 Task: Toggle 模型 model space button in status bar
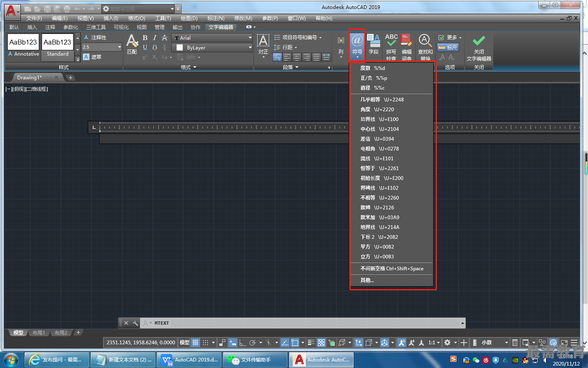click(185, 343)
